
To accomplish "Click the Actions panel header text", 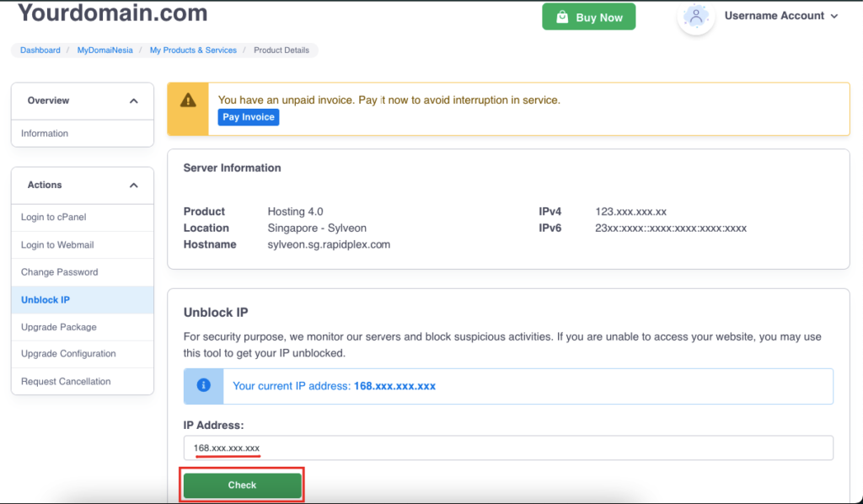I will [x=45, y=185].
